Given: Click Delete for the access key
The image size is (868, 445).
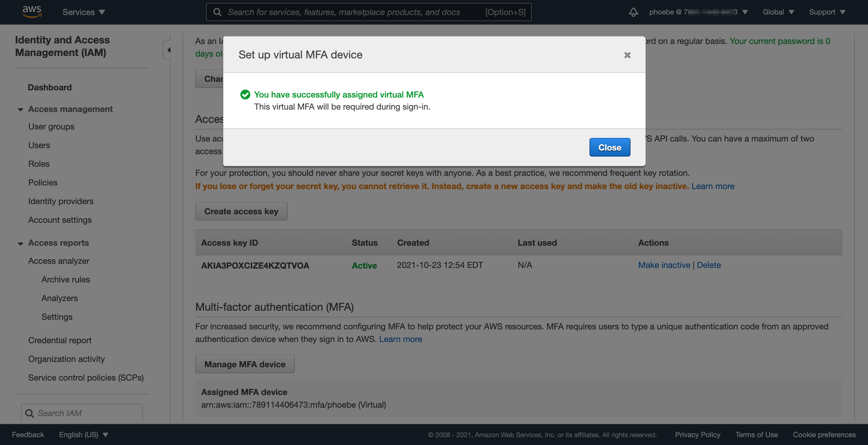Looking at the screenshot, I should 709,265.
